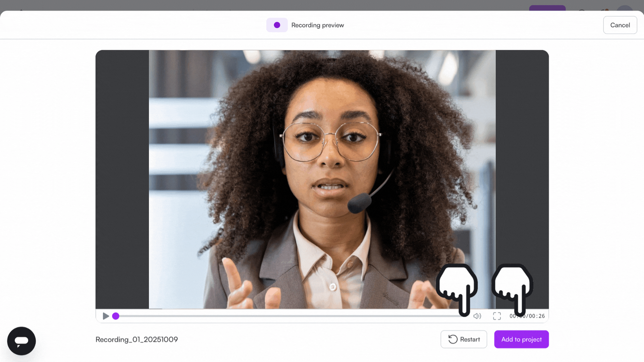
Task: Click the purple playhead on the progress bar
Action: [x=116, y=316]
